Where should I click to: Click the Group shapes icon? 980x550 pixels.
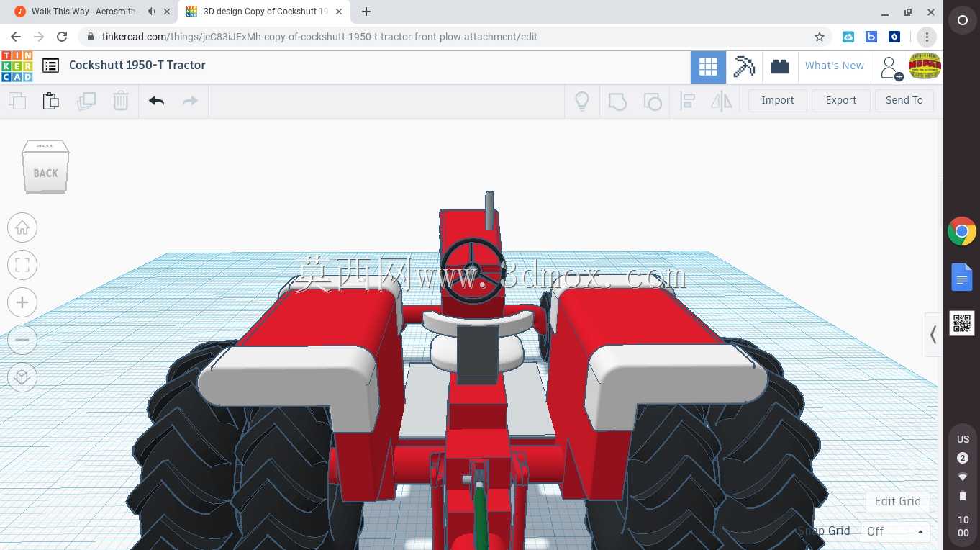(617, 101)
